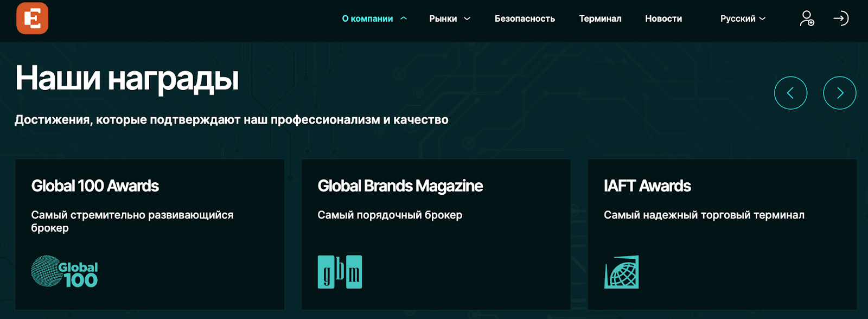The image size is (868, 319).
Task: Click the orange E company logo
Action: point(33,18)
